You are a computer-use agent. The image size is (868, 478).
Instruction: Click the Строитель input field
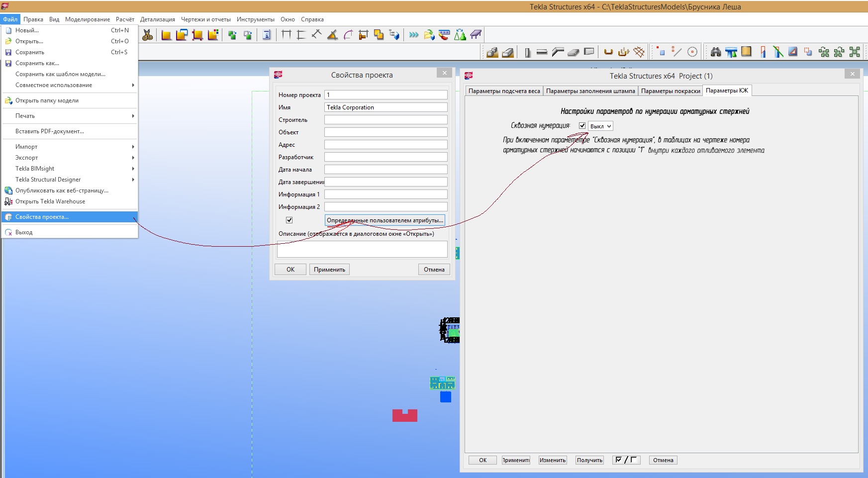386,120
